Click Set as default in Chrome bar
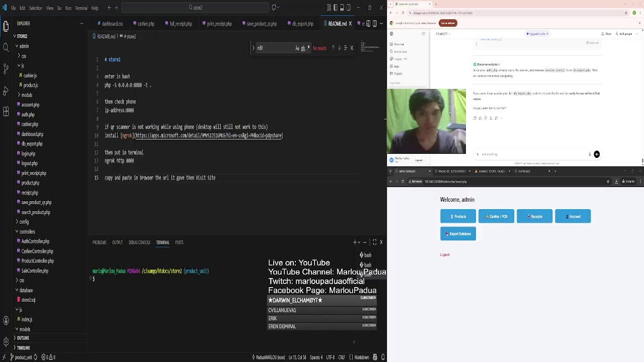Screen dimensions: 644x362 click(448, 23)
